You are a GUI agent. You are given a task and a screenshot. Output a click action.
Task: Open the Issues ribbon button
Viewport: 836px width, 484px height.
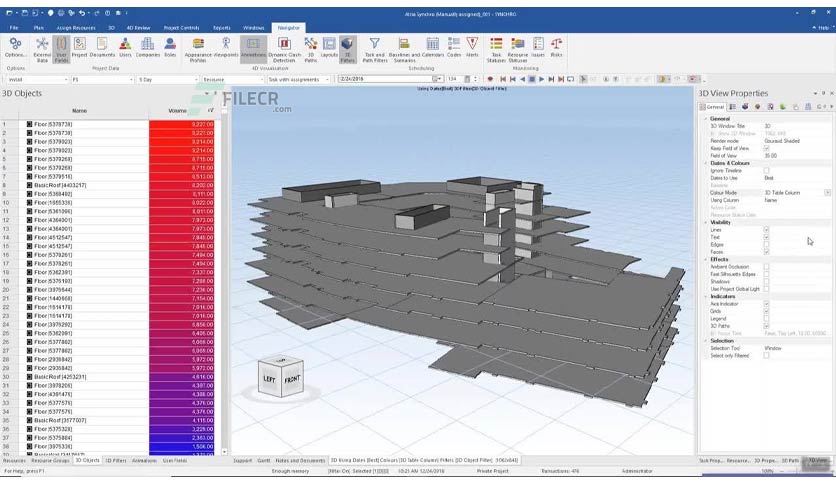coord(538,48)
